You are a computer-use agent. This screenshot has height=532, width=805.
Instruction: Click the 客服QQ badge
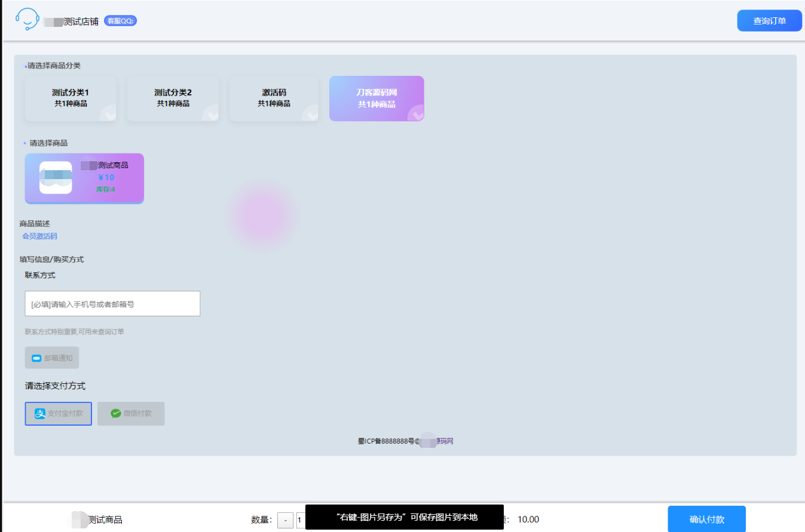121,21
